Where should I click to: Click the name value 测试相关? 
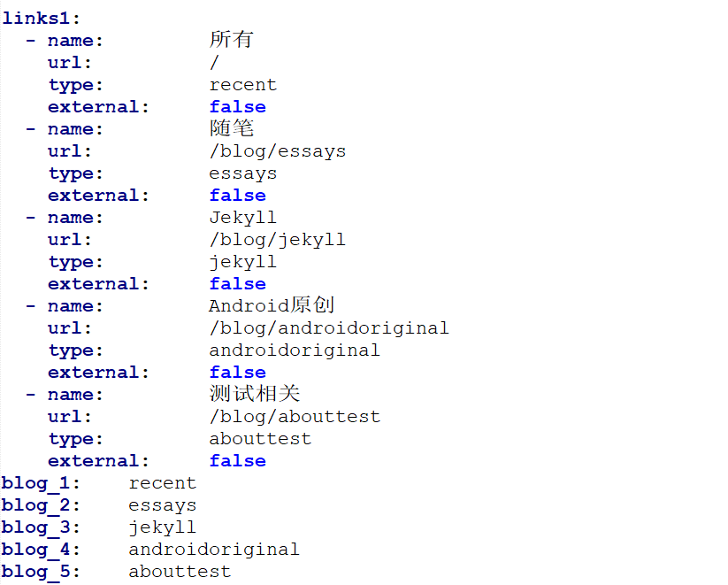click(x=255, y=394)
